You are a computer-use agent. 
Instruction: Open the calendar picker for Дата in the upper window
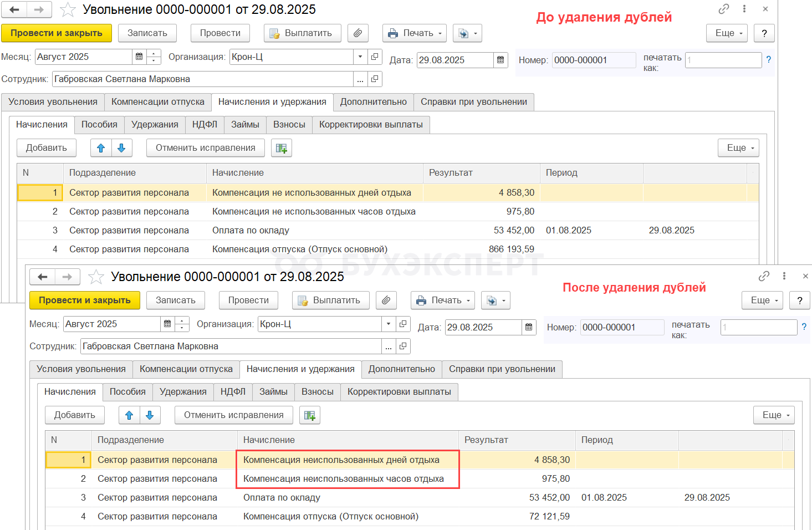click(501, 60)
